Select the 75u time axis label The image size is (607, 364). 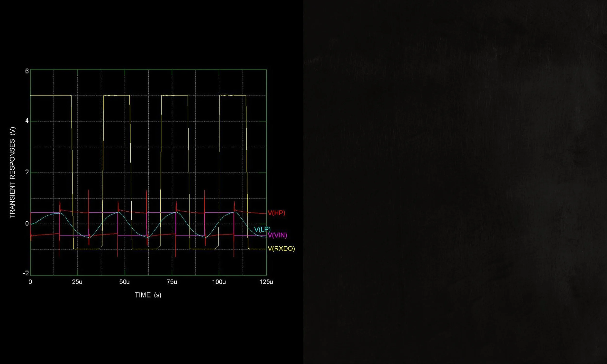172,282
